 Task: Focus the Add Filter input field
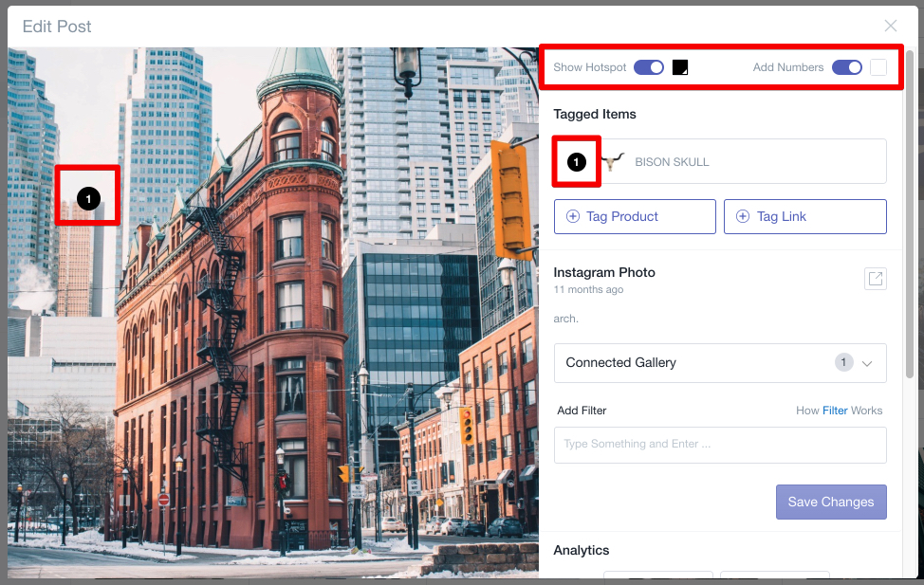(720, 445)
